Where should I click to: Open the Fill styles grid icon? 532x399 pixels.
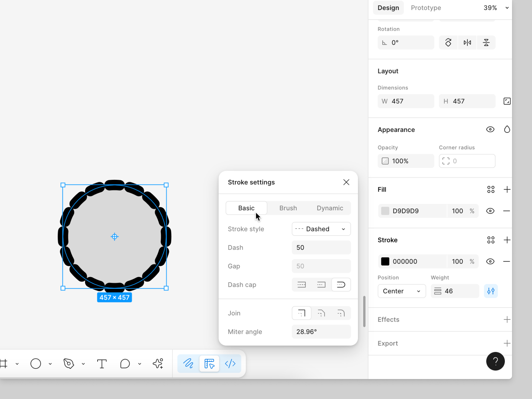point(491,190)
